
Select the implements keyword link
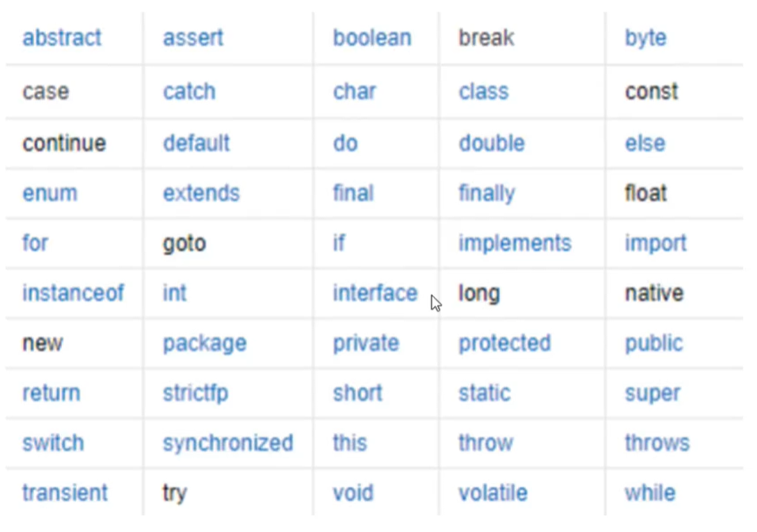click(515, 244)
